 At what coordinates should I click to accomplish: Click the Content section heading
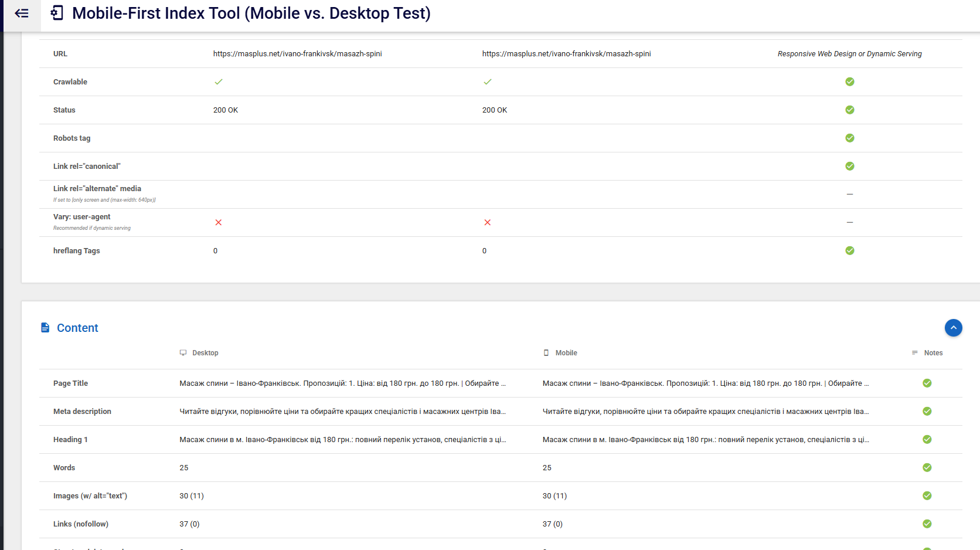[77, 328]
